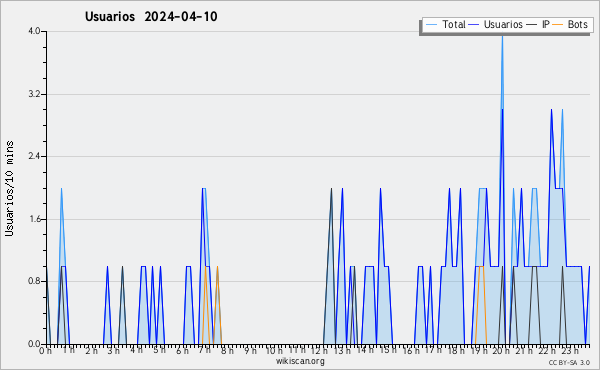Click the 0.0 y-axis value

tap(34, 344)
